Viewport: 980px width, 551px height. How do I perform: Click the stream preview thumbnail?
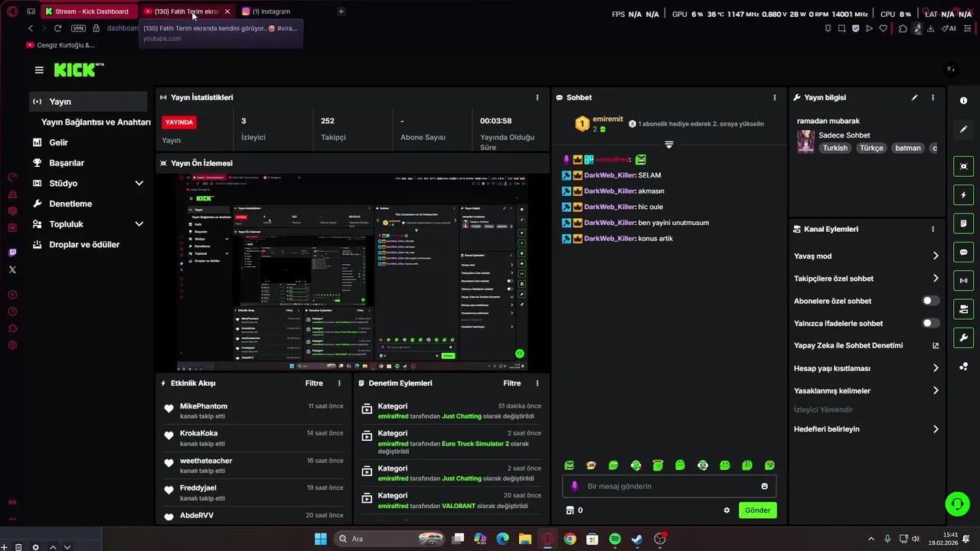pos(353,272)
